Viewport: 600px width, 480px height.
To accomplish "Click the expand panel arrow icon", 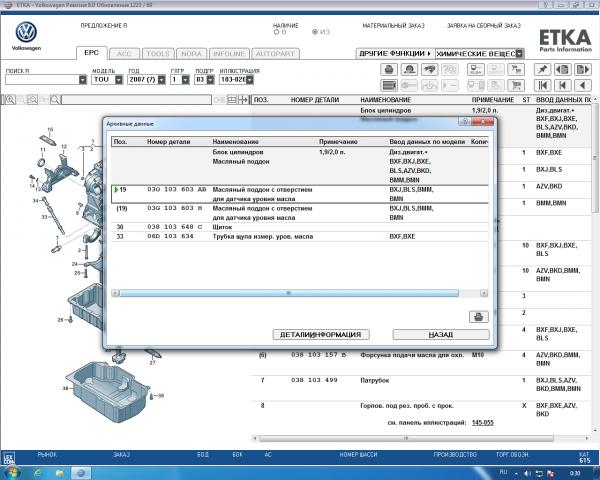I will [243, 100].
